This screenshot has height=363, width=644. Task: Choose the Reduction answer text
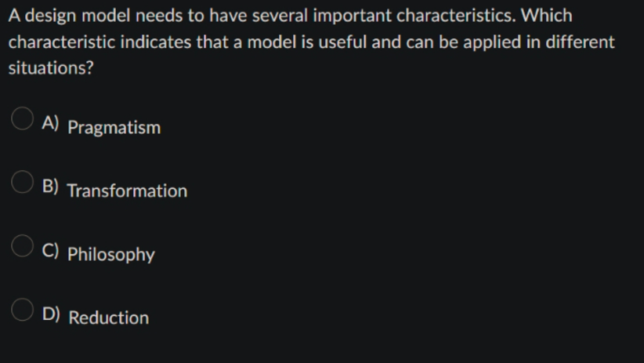108,318
